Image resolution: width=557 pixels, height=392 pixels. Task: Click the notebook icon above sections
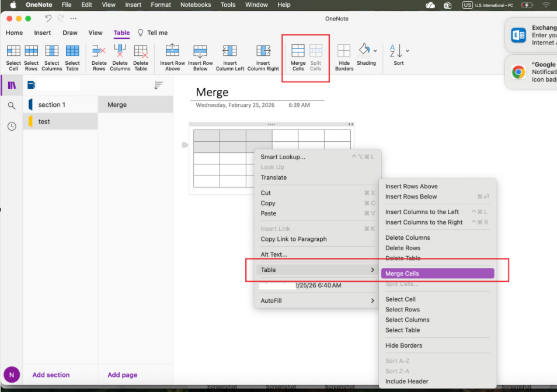32,85
